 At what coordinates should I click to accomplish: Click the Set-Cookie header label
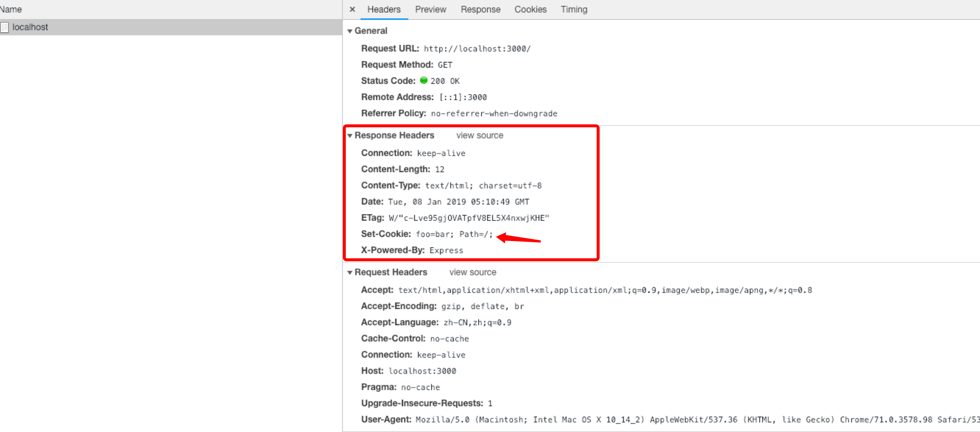point(386,234)
